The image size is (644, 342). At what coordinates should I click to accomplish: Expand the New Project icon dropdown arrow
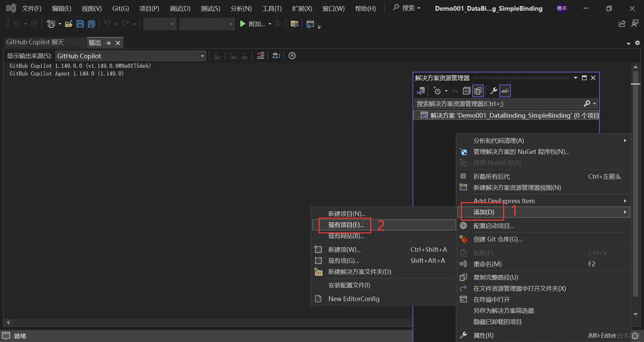tap(60, 24)
